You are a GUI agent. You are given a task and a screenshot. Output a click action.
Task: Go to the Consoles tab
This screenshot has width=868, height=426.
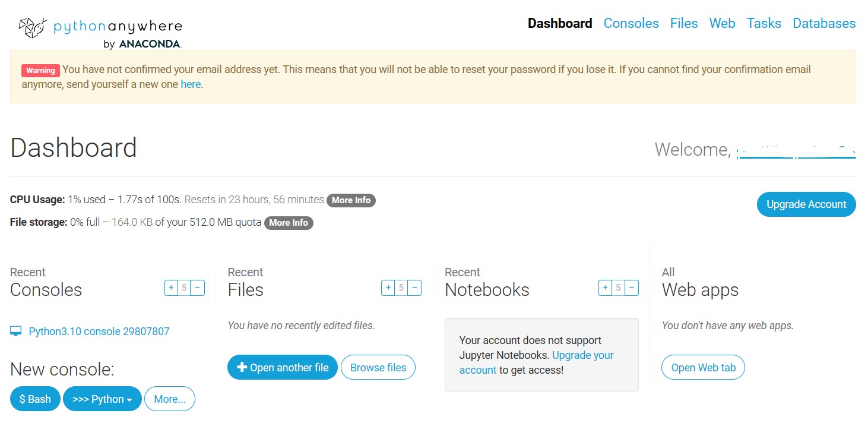pyautogui.click(x=631, y=23)
